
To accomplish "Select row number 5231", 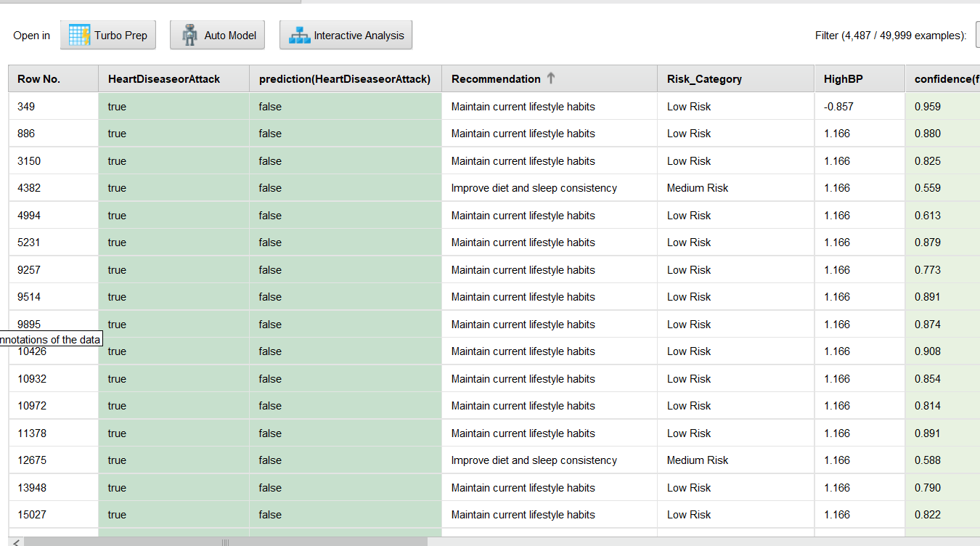I will (x=29, y=243).
